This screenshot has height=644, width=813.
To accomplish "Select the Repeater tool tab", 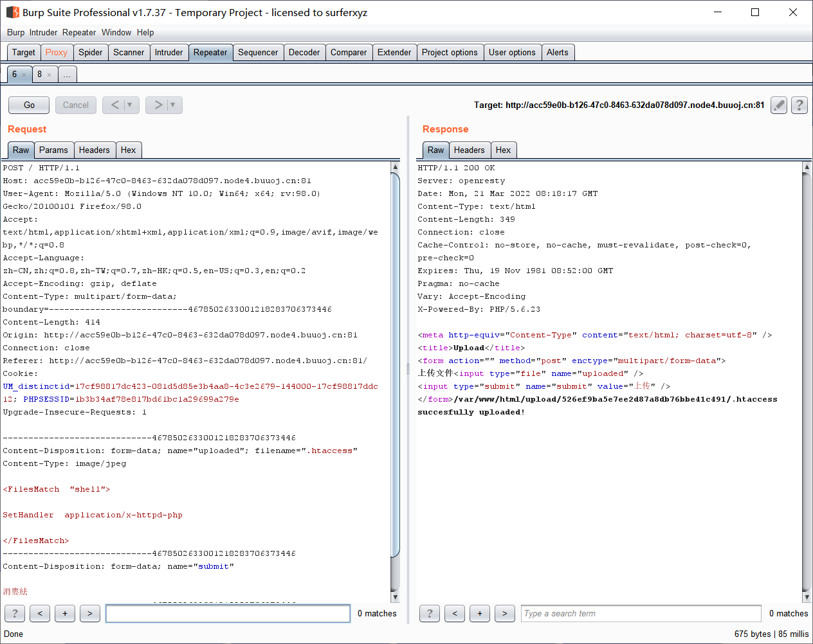I will pos(210,53).
